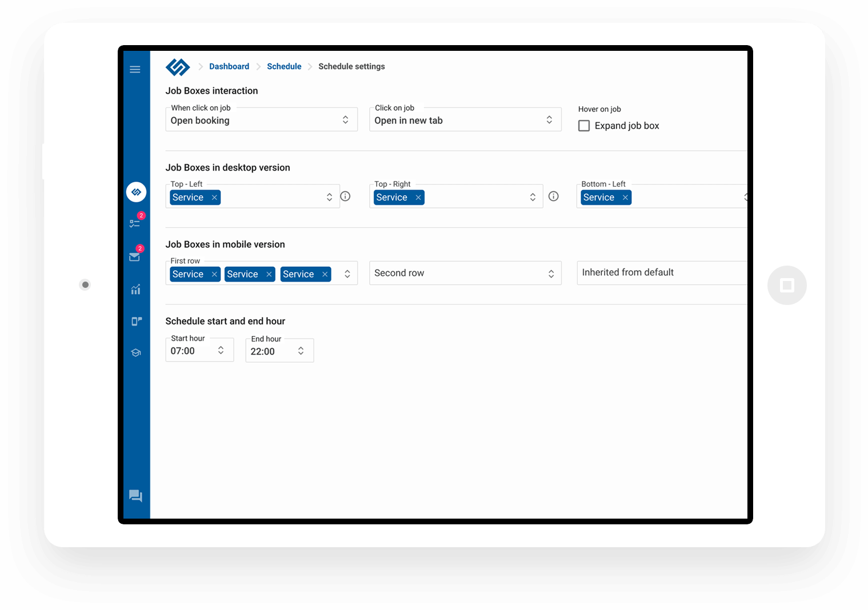
Task: Expand the Top - Right field dropdown
Action: [533, 197]
